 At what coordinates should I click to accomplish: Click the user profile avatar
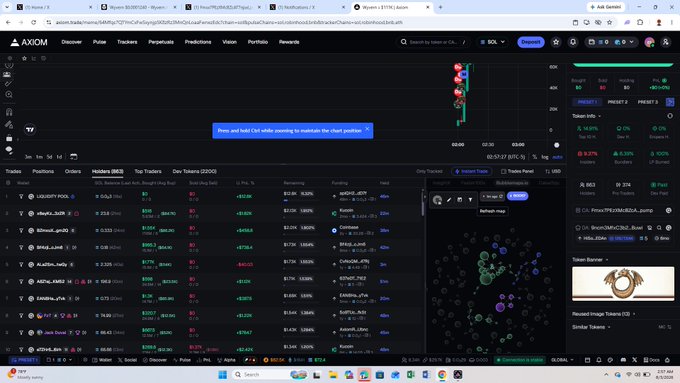coord(649,42)
